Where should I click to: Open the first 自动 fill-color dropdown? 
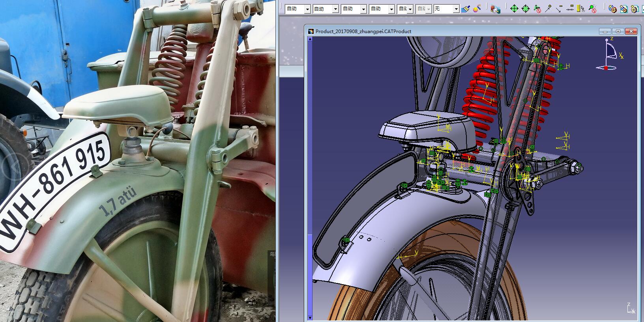pos(298,9)
